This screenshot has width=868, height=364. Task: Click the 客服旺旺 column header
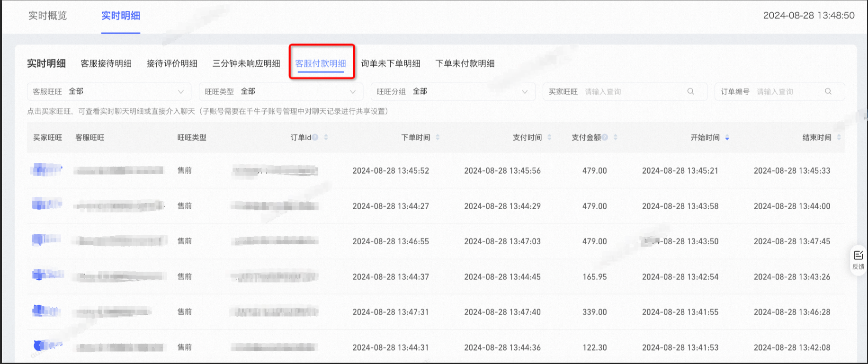point(90,137)
